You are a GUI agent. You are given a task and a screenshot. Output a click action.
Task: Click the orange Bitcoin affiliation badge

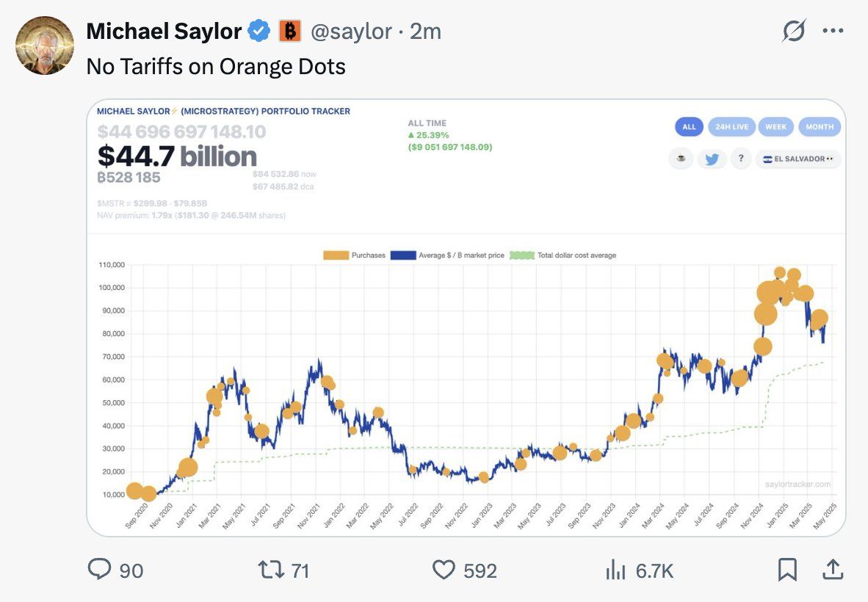coord(290,31)
